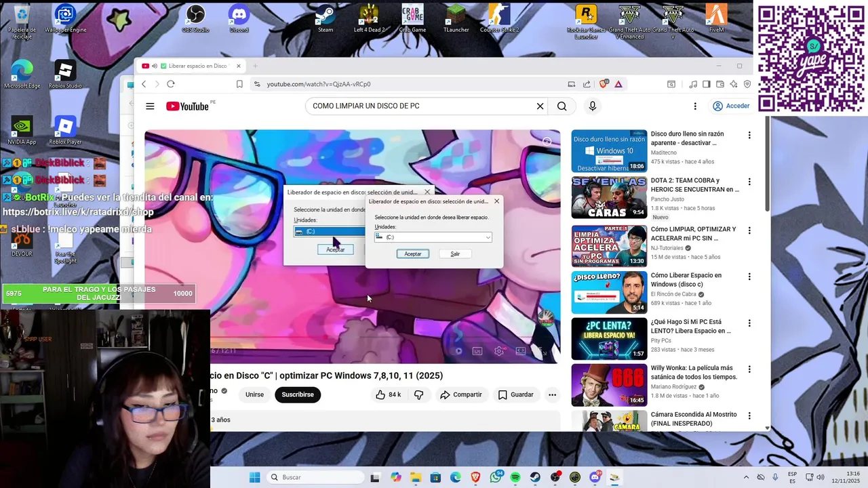This screenshot has width=868, height=488.
Task: Select the Discord desktop icon
Action: (239, 18)
